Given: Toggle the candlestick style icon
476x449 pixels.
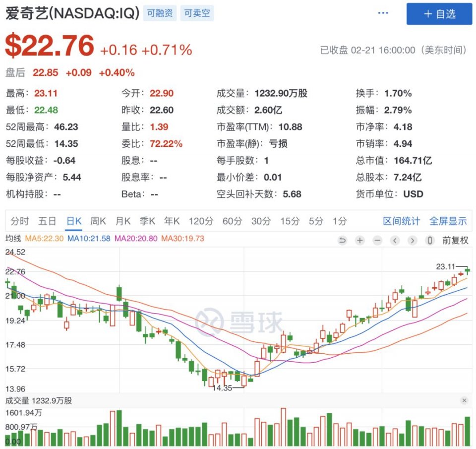Looking at the screenshot, I should [430, 241].
